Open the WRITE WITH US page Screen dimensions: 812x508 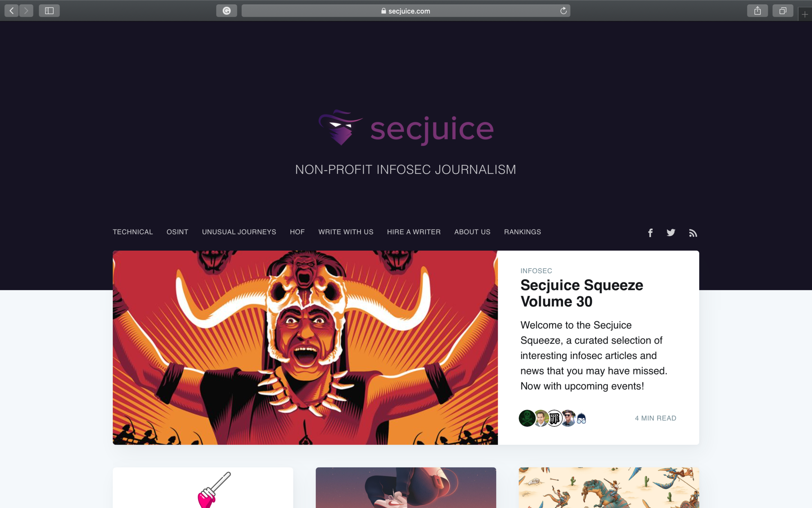346,232
